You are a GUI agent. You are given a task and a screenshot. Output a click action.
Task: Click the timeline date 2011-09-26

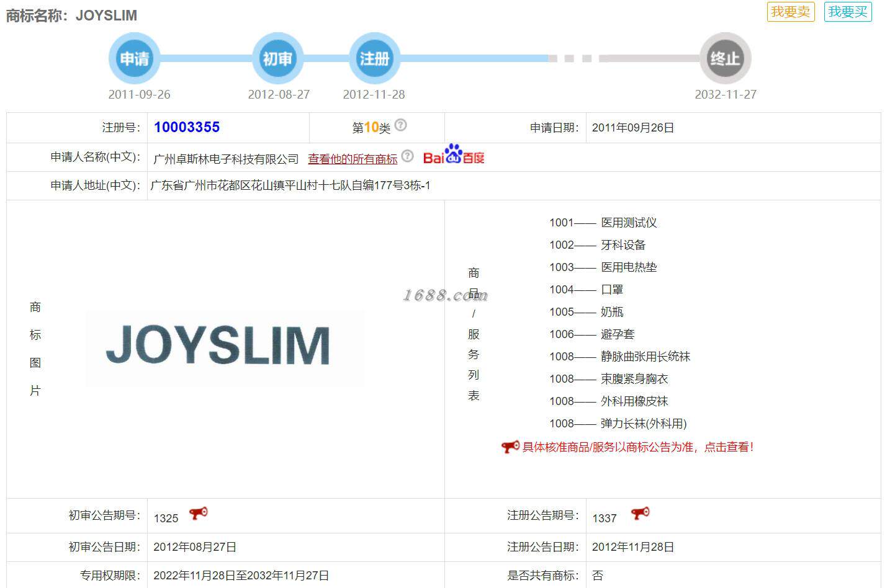pyautogui.click(x=139, y=94)
